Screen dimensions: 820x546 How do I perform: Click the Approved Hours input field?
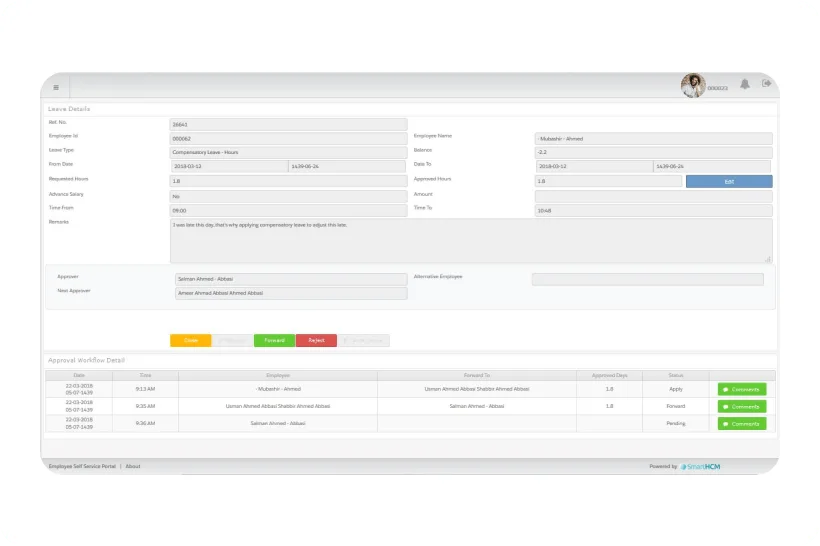pos(608,181)
